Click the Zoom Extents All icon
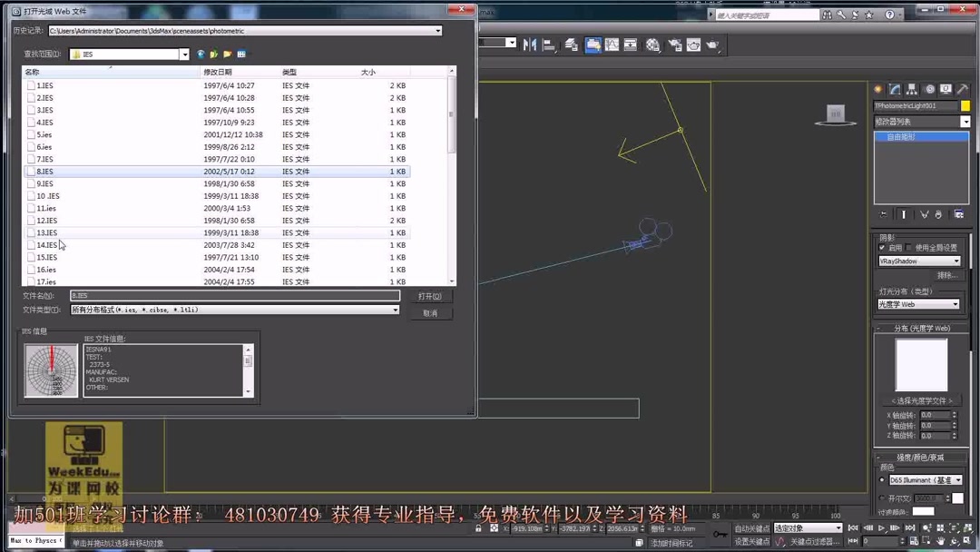 (967, 527)
